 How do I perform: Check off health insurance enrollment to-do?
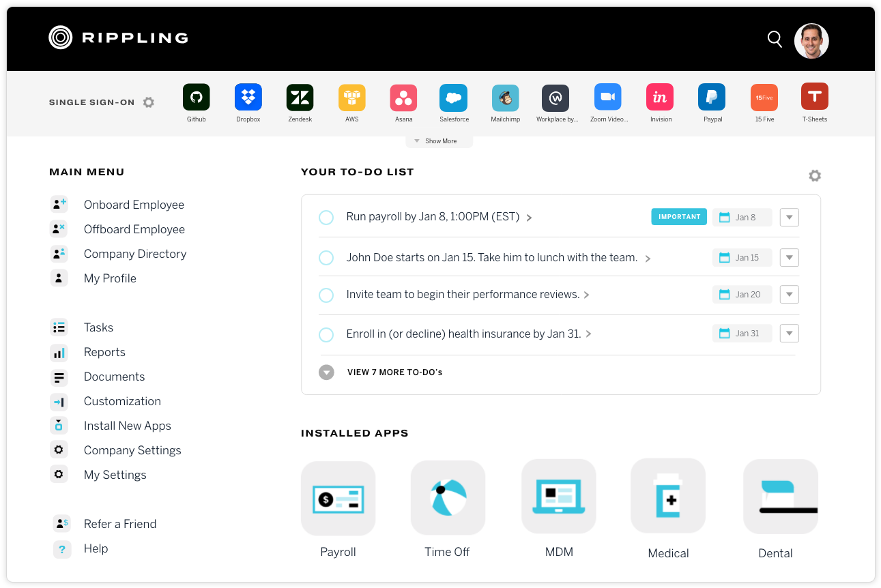[x=326, y=335]
